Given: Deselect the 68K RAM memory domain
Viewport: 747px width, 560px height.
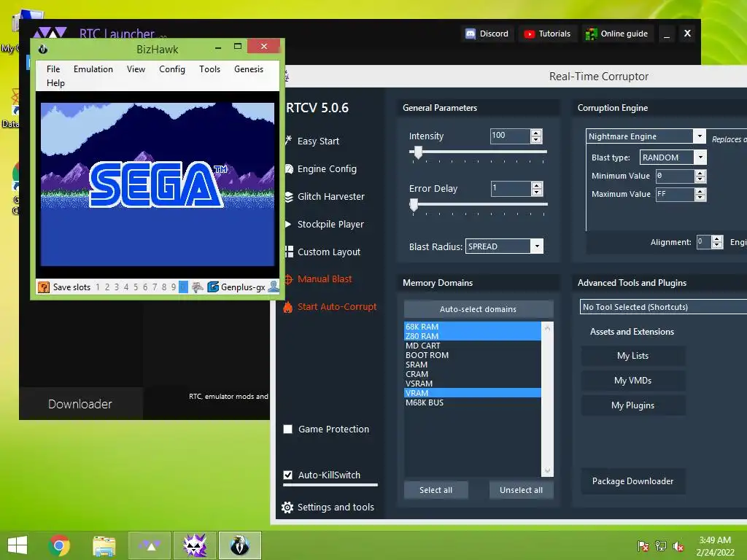Looking at the screenshot, I should click(472, 327).
